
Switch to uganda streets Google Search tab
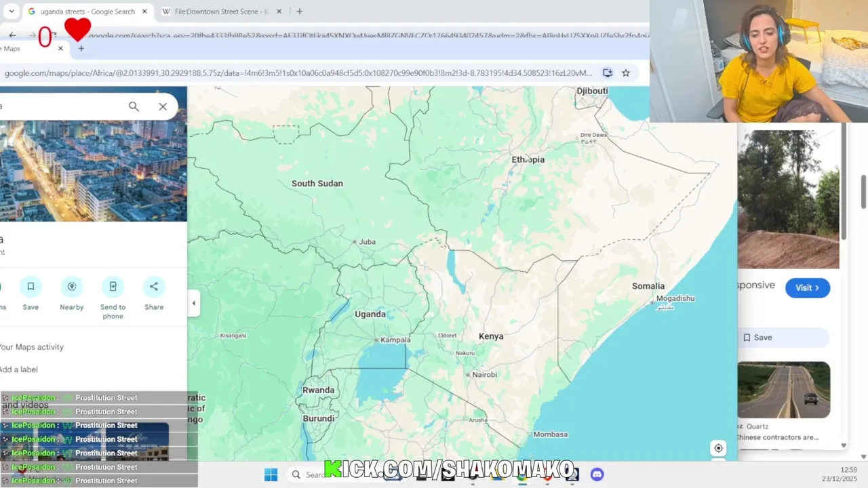[87, 12]
